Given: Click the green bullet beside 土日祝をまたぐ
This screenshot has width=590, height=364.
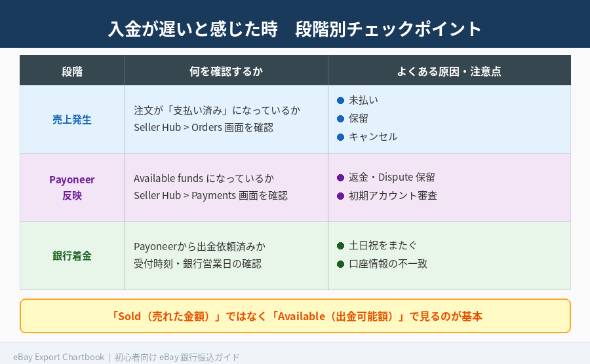Looking at the screenshot, I should [x=340, y=246].
